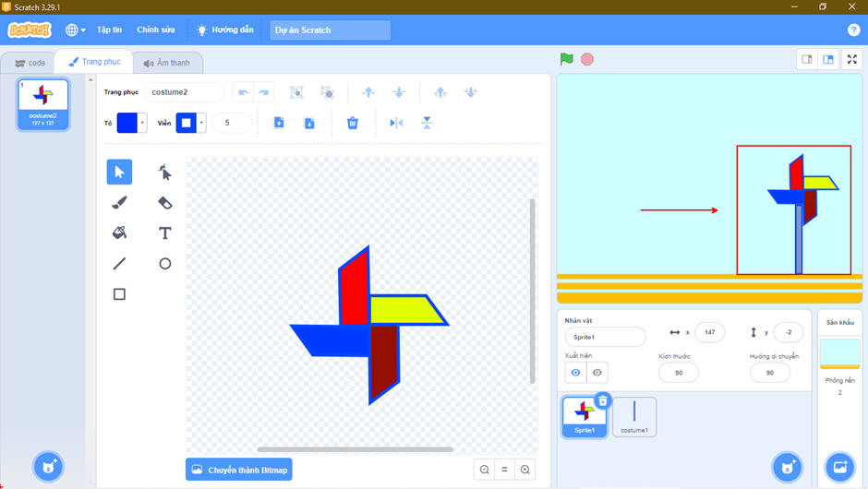This screenshot has width=868, height=489.
Task: Select the Rectangle tool
Action: point(119,293)
